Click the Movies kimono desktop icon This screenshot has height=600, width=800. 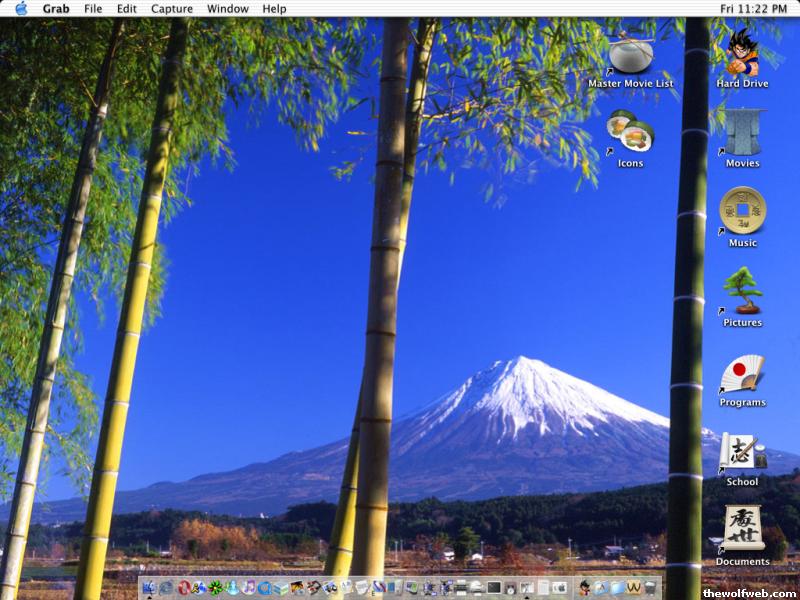(x=742, y=131)
